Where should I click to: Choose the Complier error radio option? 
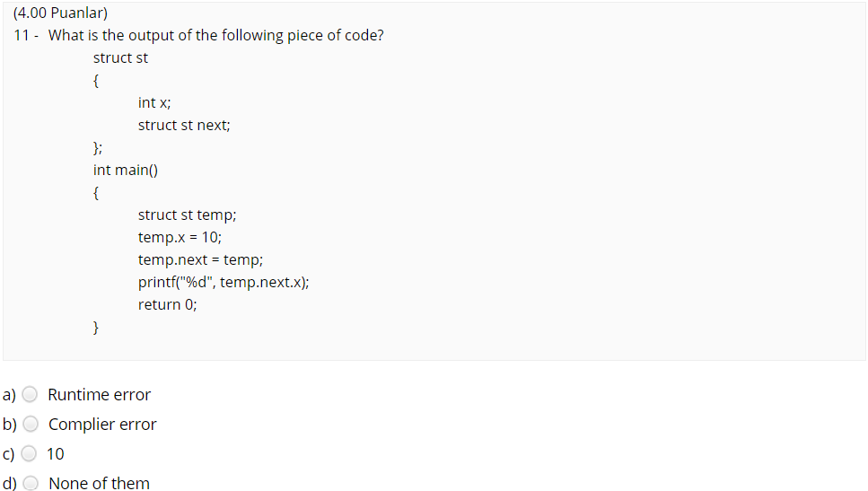tap(31, 424)
